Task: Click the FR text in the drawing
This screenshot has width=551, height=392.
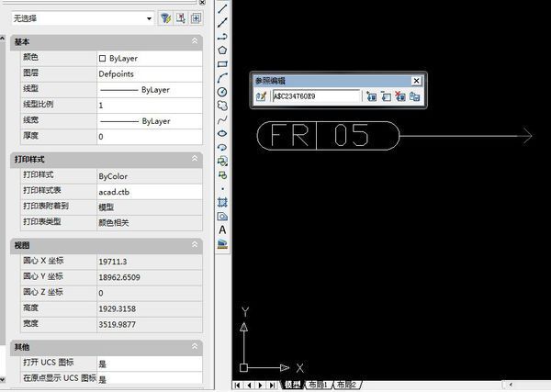Action: point(290,135)
